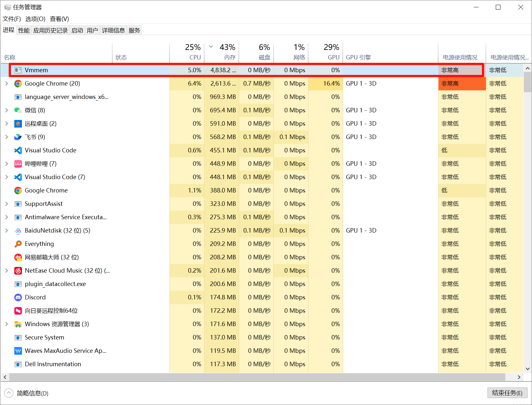Expand the 飞书 (9) process group
This screenshot has height=405, width=532.
[x=7, y=137]
